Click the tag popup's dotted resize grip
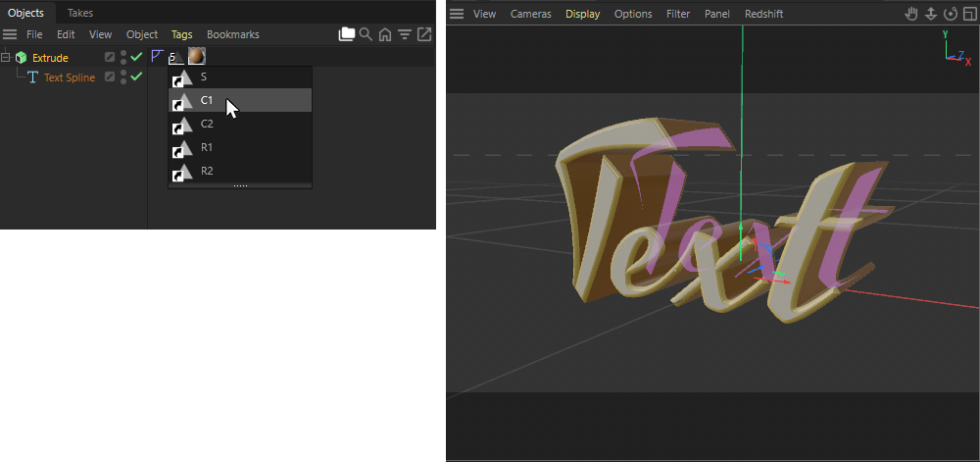 click(240, 185)
